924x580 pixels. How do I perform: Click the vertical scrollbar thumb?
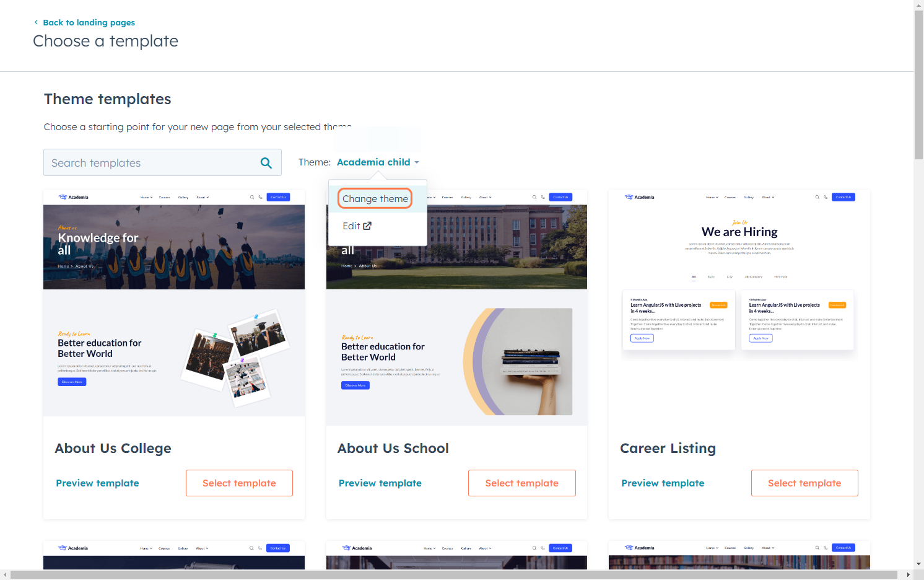click(918, 85)
